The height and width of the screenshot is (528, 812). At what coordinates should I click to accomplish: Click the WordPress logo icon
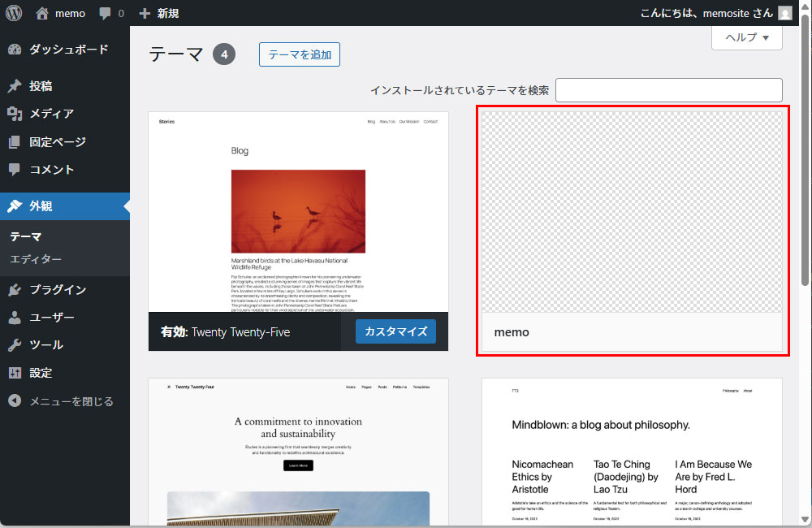tap(14, 13)
